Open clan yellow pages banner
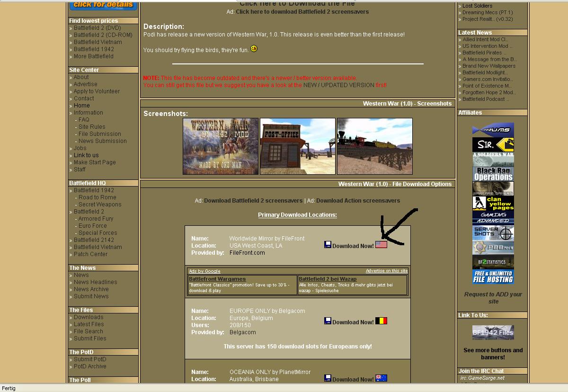The image size is (568, 392). (x=493, y=203)
